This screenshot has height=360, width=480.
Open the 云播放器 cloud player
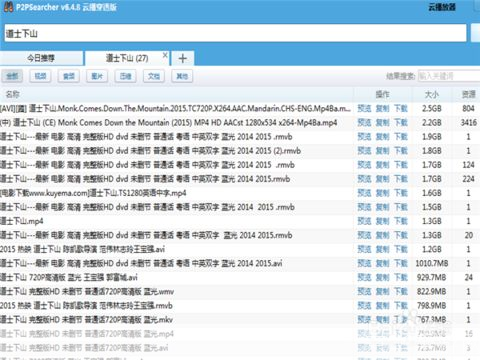(442, 7)
